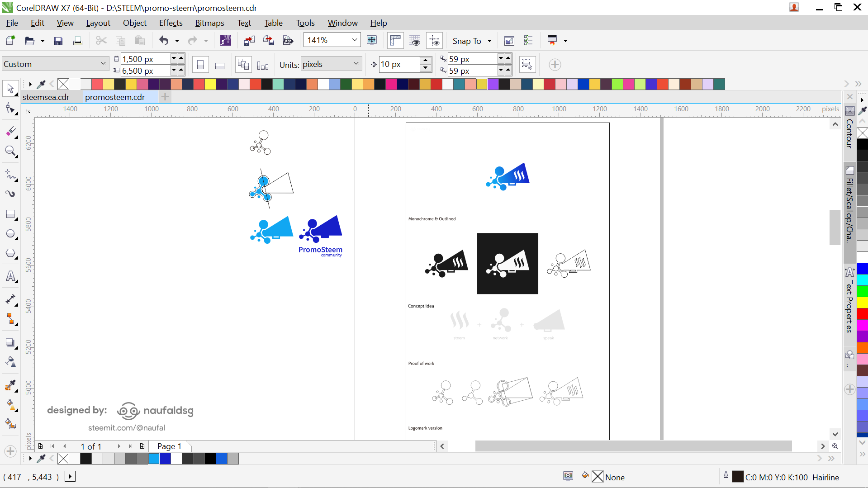The image size is (868, 488).
Task: Open the Object menu
Action: 134,23
